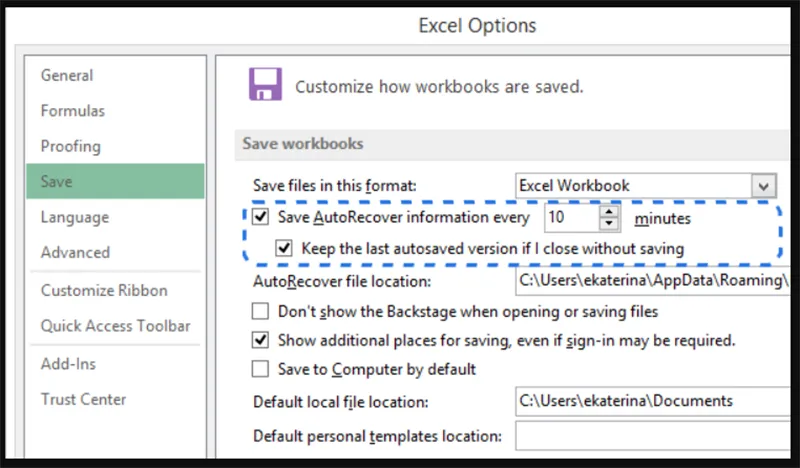Viewport: 800px width, 468px height.
Task: Click the purple floppy disk save icon
Action: coord(265,84)
